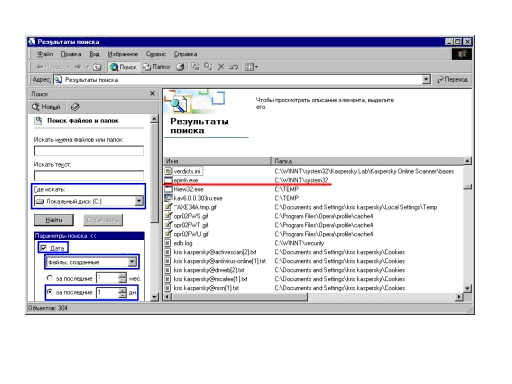Select the opr02PWS.gif file icon
The image size is (512, 384).
(168, 216)
